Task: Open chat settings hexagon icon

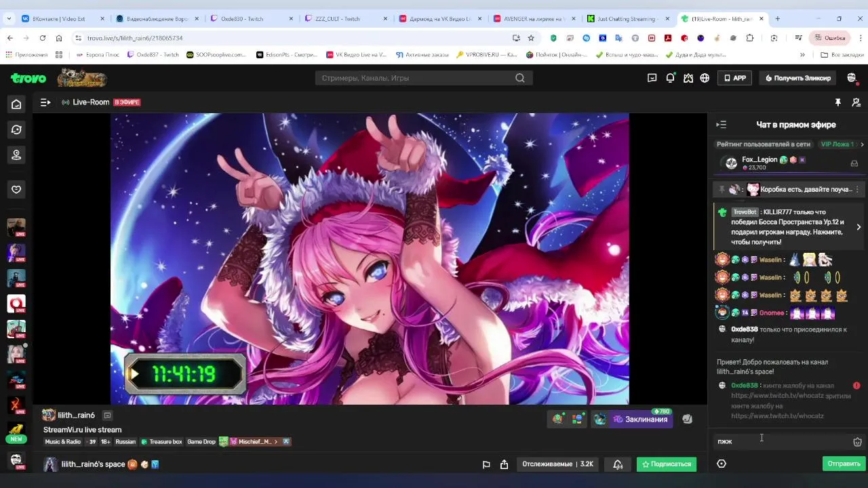Action: (x=722, y=464)
